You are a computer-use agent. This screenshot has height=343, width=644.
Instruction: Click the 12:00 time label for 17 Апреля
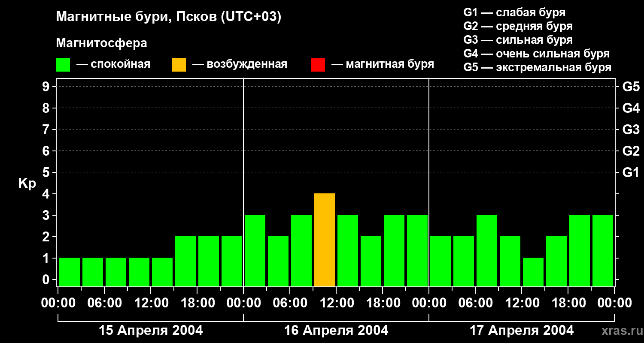522,303
